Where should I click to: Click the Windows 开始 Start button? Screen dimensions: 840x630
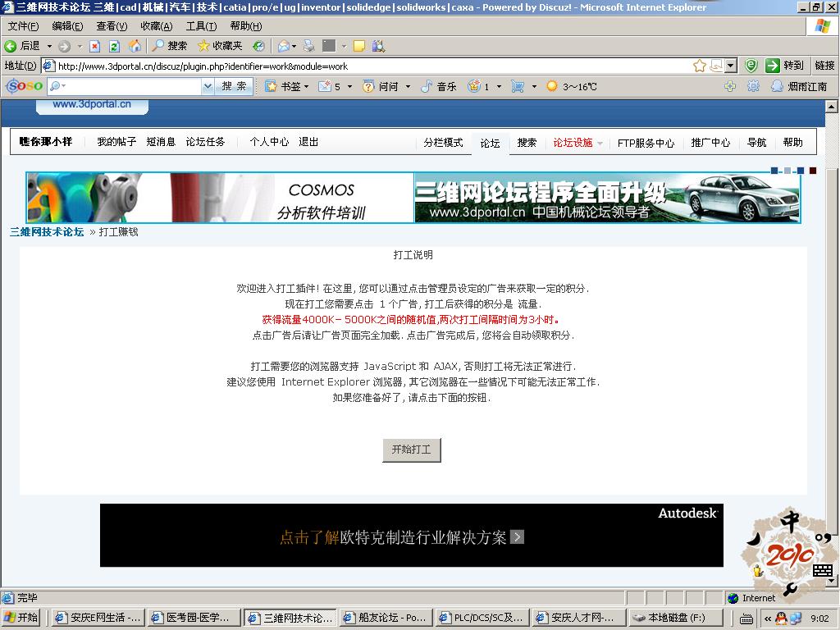[21, 618]
